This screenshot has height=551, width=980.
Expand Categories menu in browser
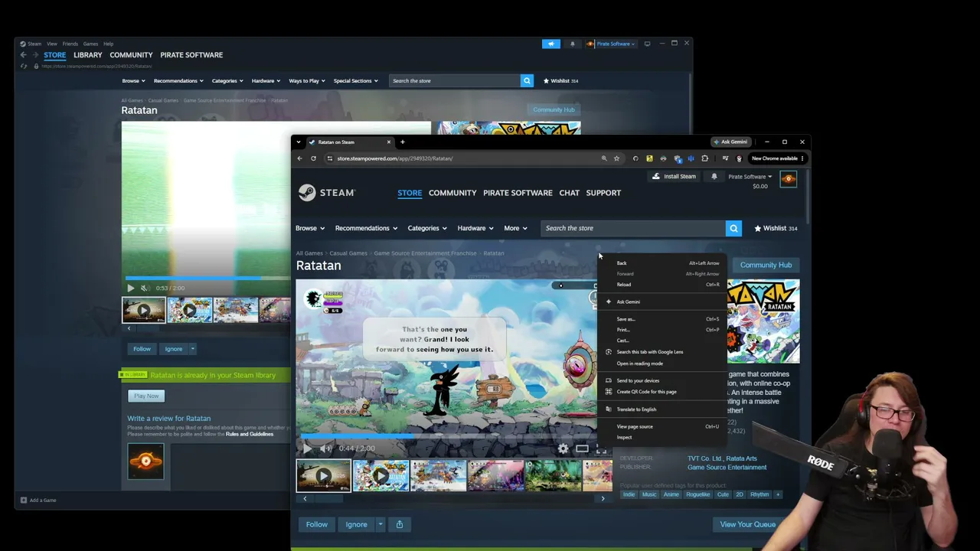(x=427, y=228)
